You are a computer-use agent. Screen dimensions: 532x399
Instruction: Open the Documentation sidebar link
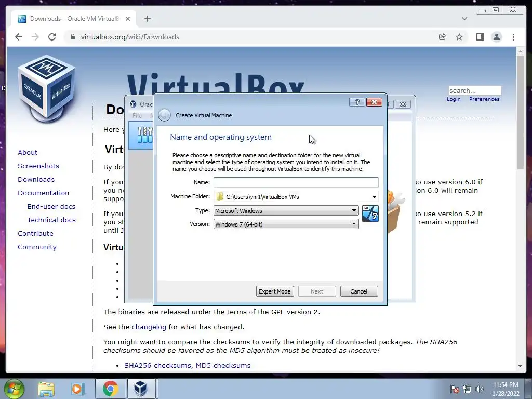[x=44, y=193]
